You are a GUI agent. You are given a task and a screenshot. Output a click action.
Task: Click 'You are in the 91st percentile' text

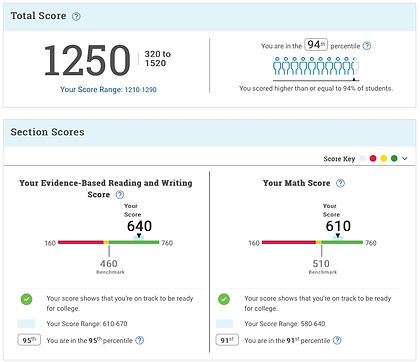click(x=287, y=340)
